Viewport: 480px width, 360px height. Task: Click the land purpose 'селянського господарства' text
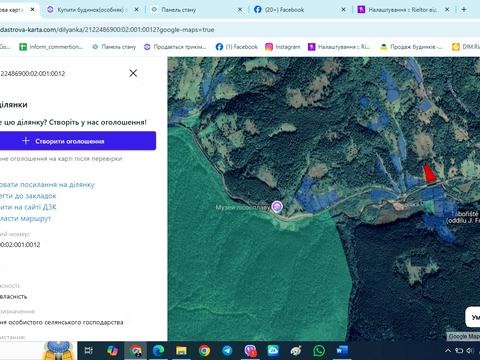(x=61, y=322)
